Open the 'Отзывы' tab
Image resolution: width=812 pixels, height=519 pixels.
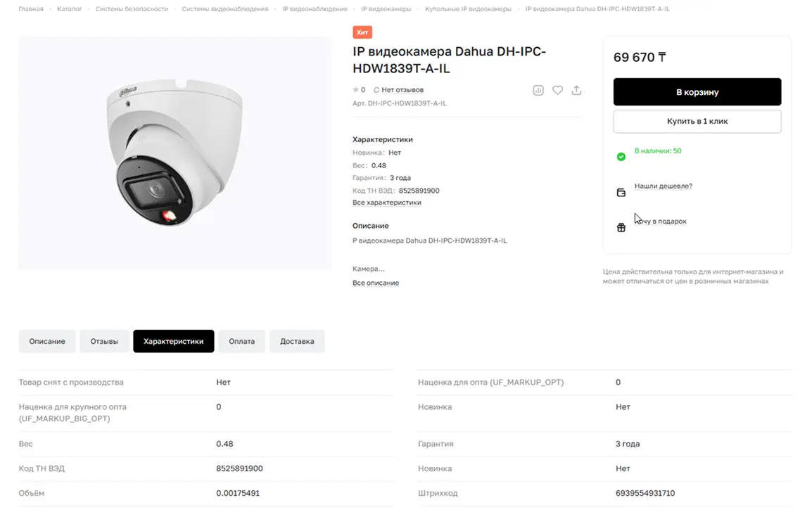104,341
